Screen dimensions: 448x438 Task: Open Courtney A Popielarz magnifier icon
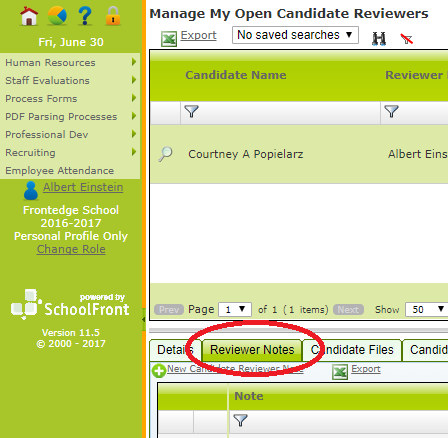pos(165,154)
